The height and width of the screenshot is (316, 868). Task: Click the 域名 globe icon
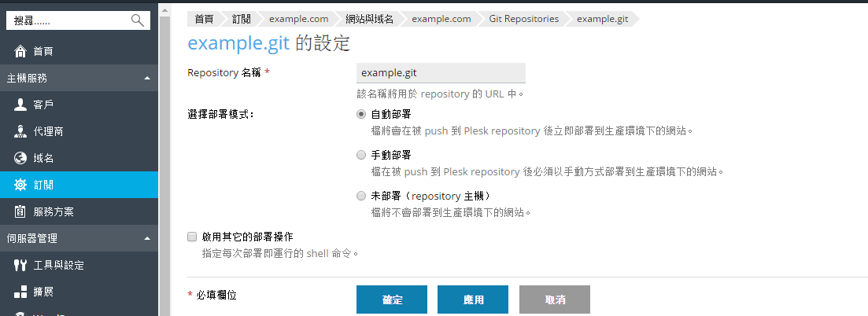coord(20,158)
